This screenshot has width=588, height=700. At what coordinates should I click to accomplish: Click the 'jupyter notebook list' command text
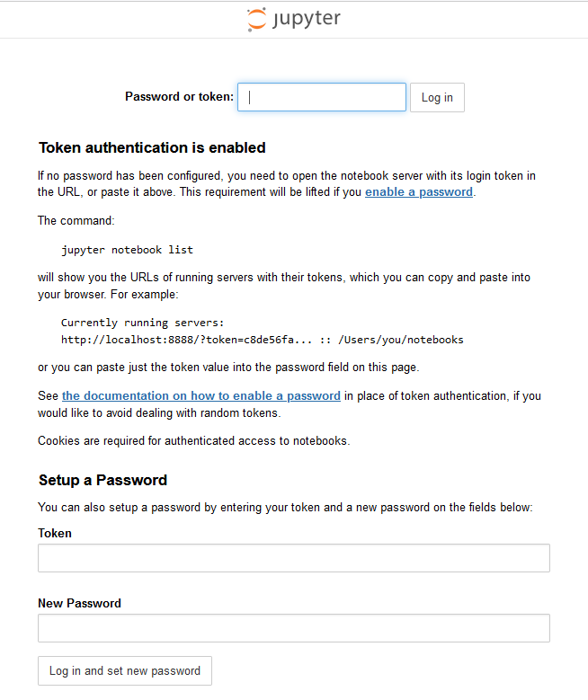128,250
